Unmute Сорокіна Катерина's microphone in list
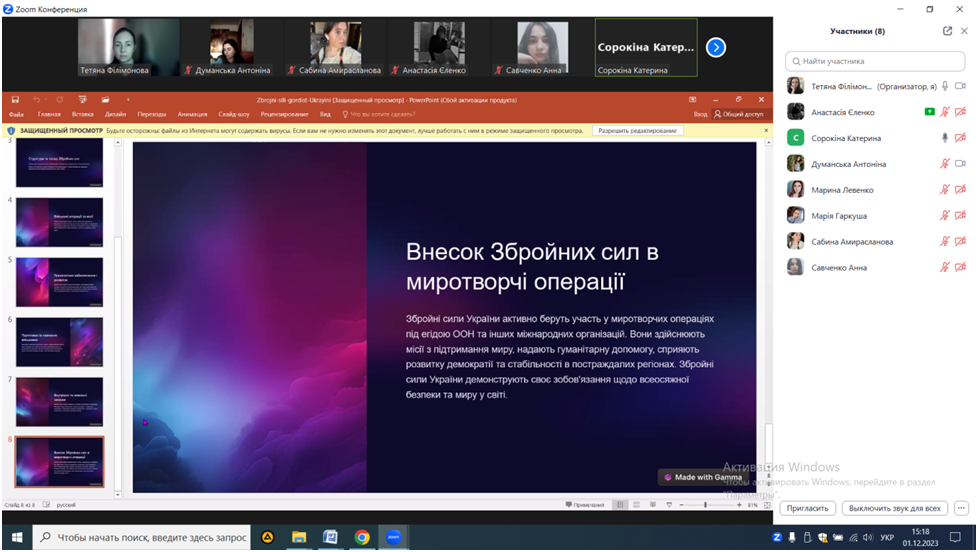Viewport: 978px width, 552px height. pyautogui.click(x=944, y=138)
